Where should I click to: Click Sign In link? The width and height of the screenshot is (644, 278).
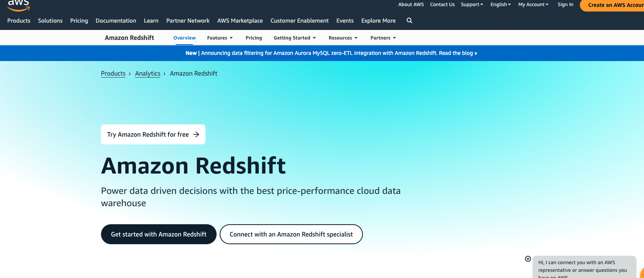[565, 5]
